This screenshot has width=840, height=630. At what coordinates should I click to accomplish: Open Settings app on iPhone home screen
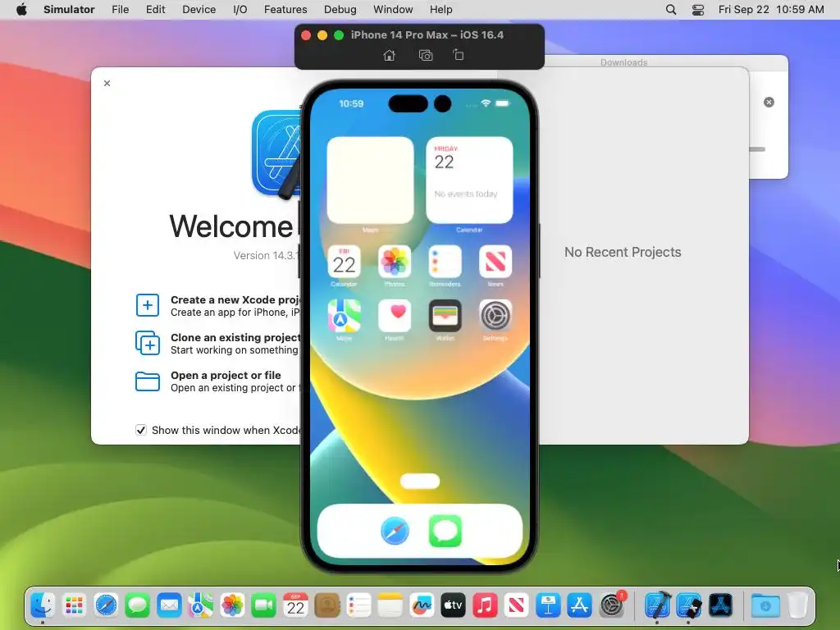(x=495, y=316)
